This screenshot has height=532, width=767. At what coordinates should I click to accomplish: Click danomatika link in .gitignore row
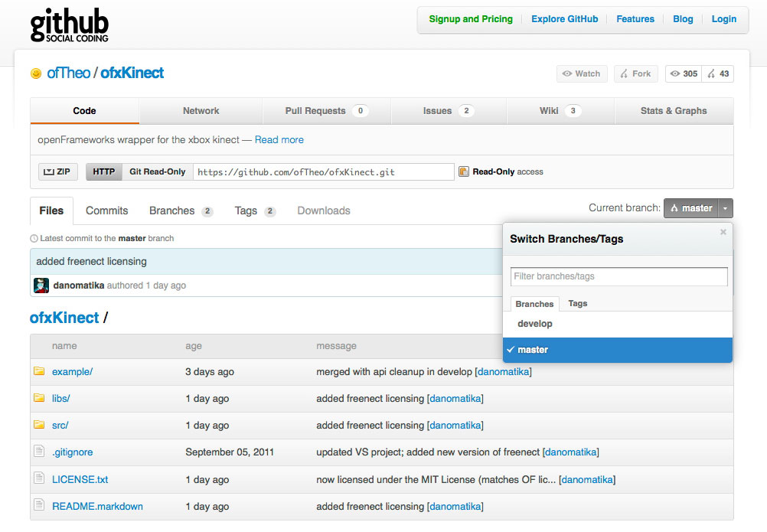coord(571,452)
